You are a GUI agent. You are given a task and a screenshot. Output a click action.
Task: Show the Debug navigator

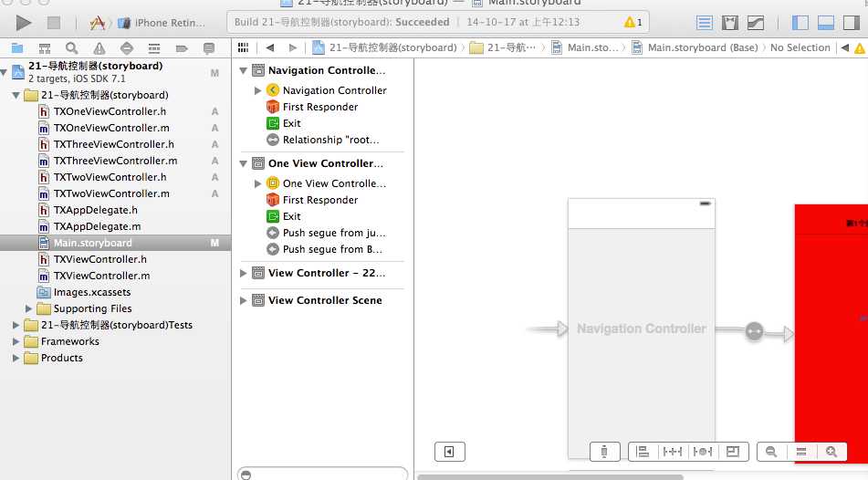click(x=154, y=48)
